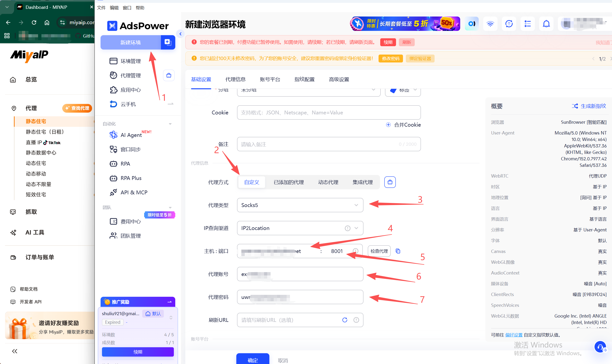The height and width of the screenshot is (364, 612).
Task: Click the support headset floating icon
Action: click(600, 347)
